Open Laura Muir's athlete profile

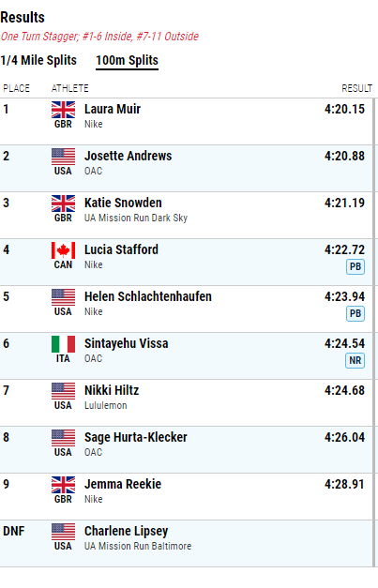pos(113,109)
